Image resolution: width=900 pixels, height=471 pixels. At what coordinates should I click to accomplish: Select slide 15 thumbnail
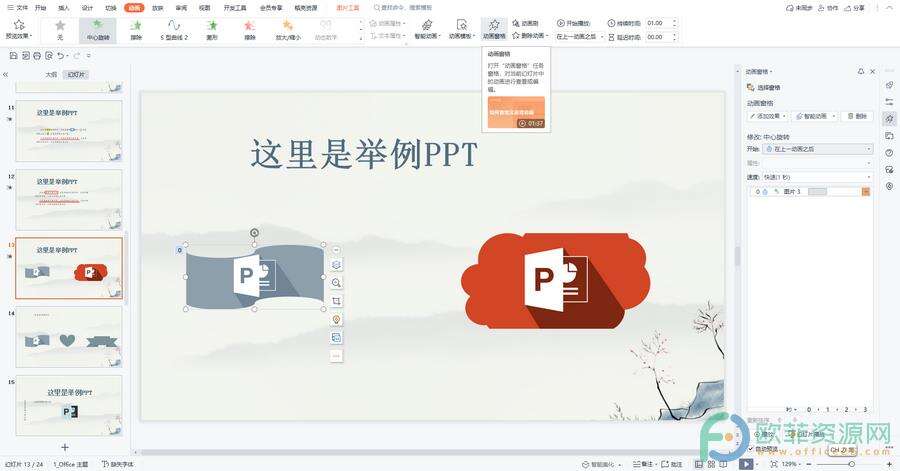(69, 406)
